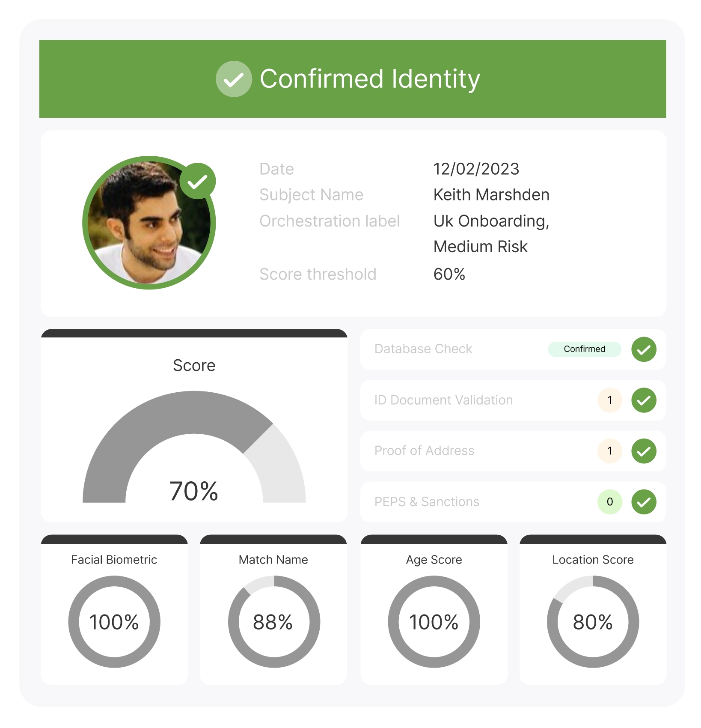This screenshot has height=728, width=701.
Task: Click the PEPS & Sanctions green checkmark
Action: click(644, 502)
